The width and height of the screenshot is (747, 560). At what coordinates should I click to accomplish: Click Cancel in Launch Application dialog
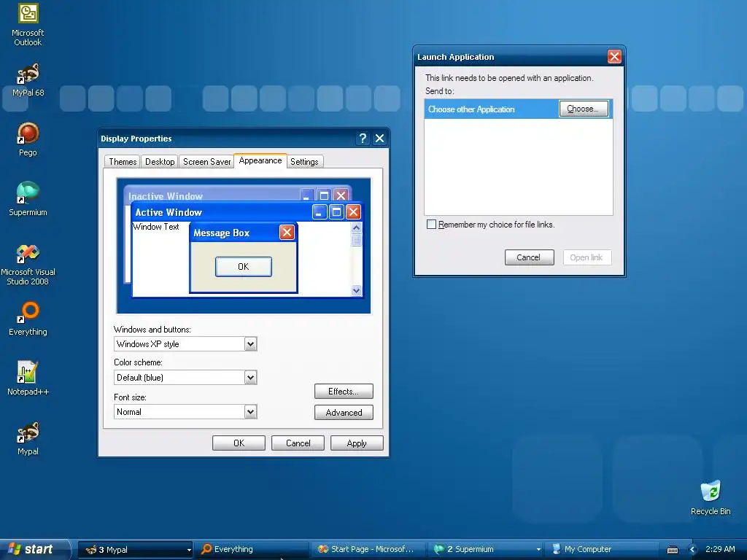pyautogui.click(x=530, y=257)
